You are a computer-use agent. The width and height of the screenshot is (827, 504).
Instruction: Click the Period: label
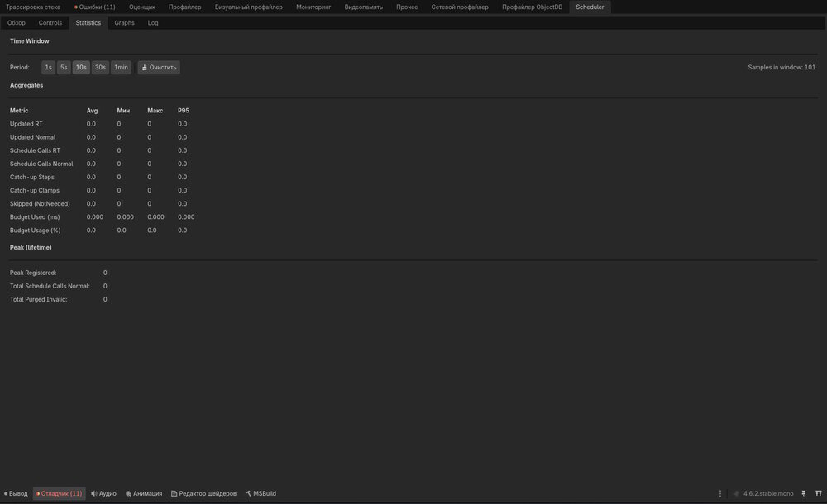click(x=20, y=68)
